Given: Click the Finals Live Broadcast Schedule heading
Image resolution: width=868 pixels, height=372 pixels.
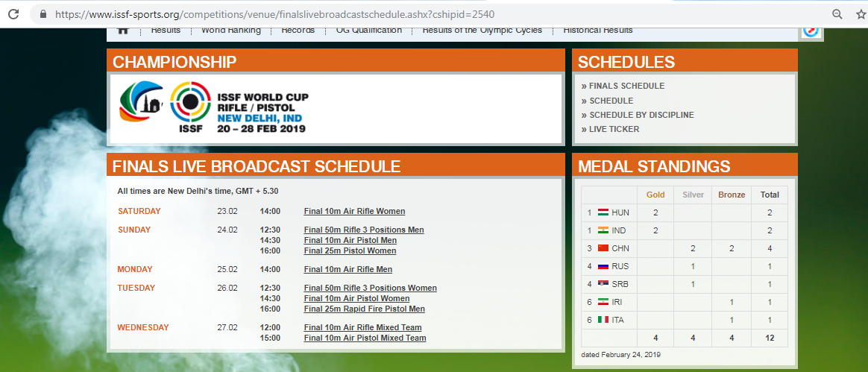Looking at the screenshot, I should 257,166.
